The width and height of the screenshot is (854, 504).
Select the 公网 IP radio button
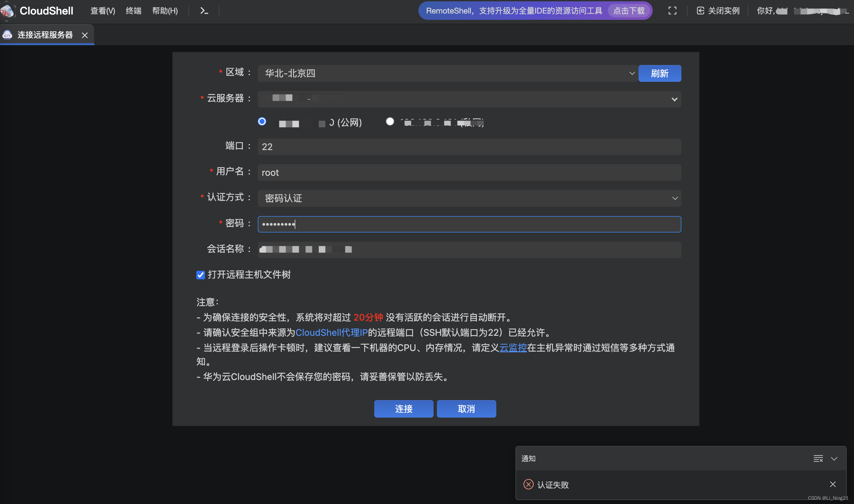point(262,122)
